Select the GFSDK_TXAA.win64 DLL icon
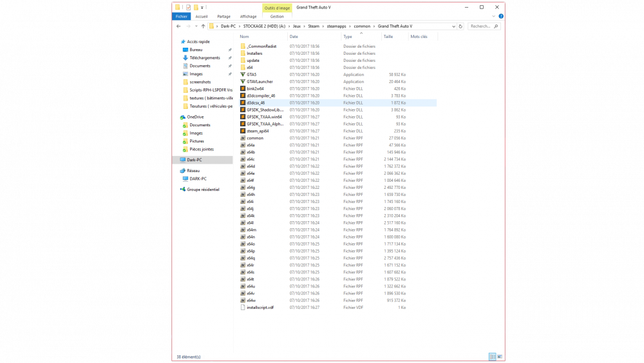Image resolution: width=644 pixels, height=363 pixels. pyautogui.click(x=243, y=117)
